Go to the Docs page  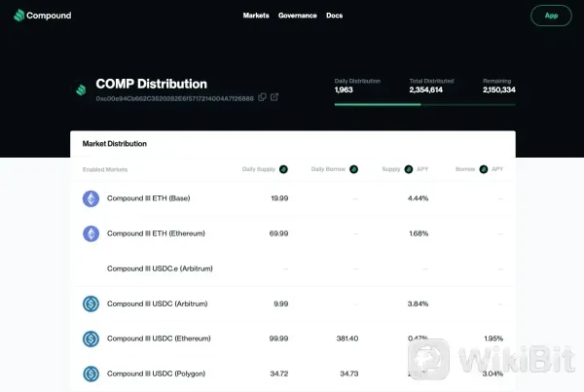point(334,16)
